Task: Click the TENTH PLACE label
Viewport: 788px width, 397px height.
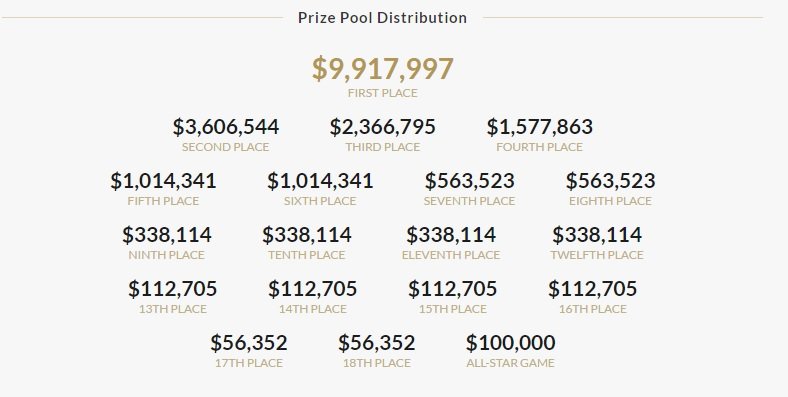Action: coord(307,255)
